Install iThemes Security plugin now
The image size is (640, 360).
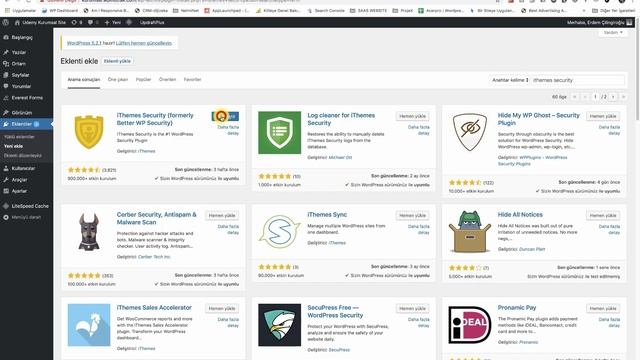pos(225,116)
